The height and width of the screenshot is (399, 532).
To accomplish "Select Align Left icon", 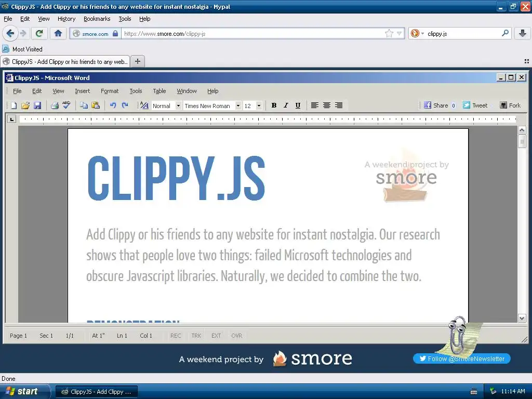I will [x=314, y=105].
